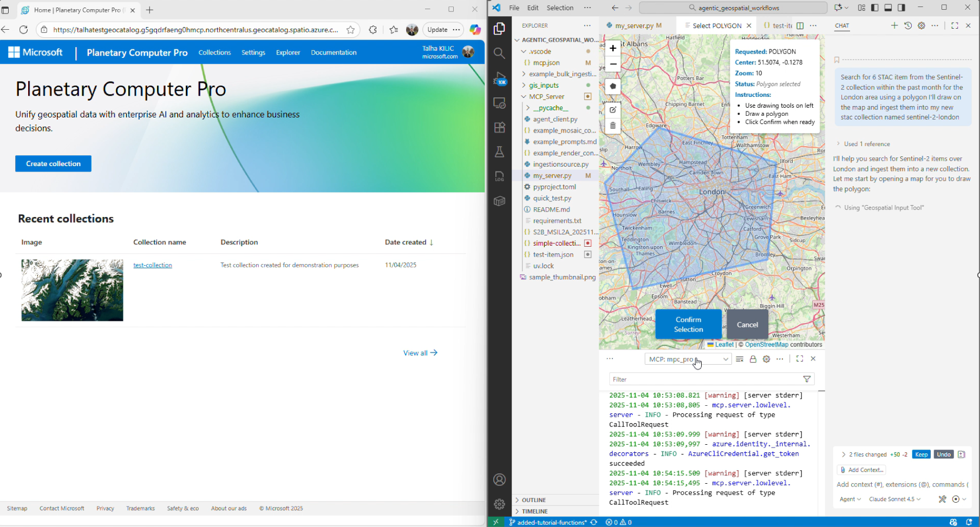
Task: Undo the changed files in chat
Action: (x=944, y=454)
